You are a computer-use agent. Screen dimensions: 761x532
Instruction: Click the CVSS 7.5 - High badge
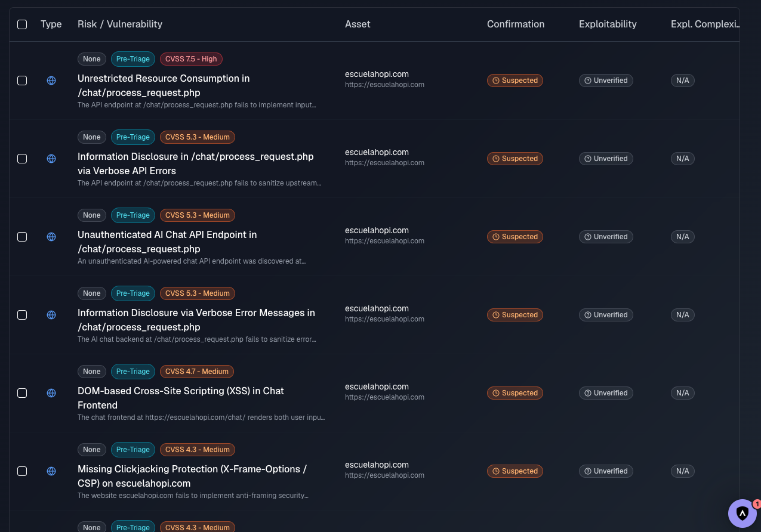(191, 59)
